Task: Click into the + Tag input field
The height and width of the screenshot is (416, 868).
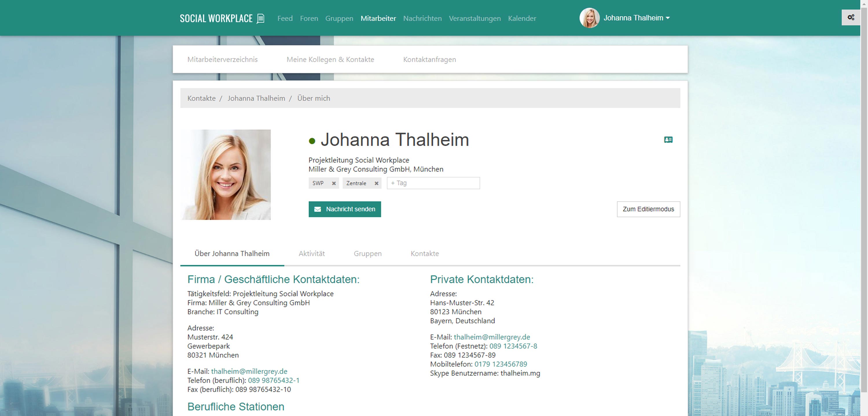Action: pyautogui.click(x=433, y=183)
